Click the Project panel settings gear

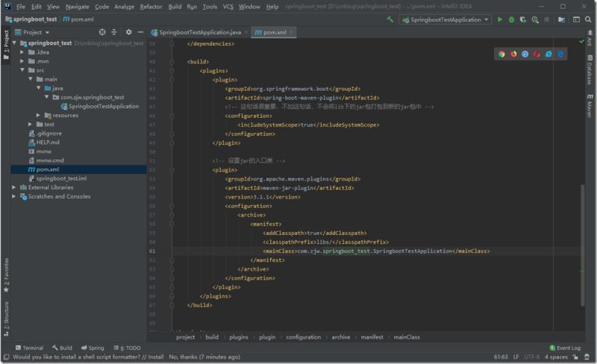pos(128,33)
